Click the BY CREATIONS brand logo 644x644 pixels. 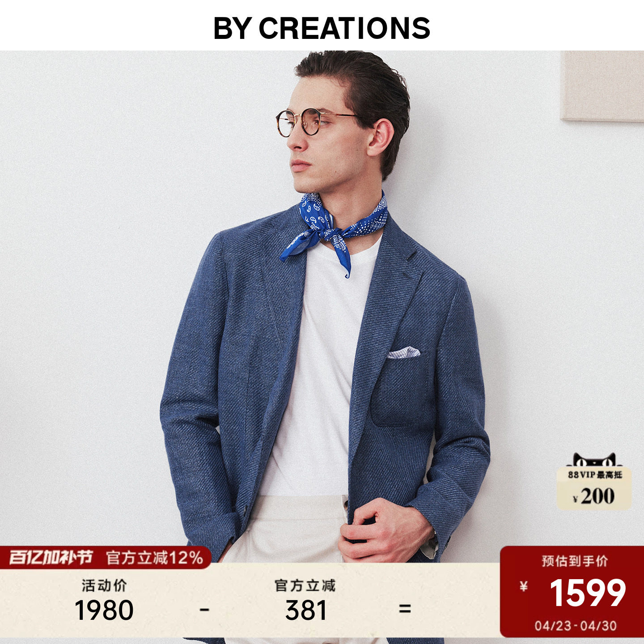click(x=322, y=28)
